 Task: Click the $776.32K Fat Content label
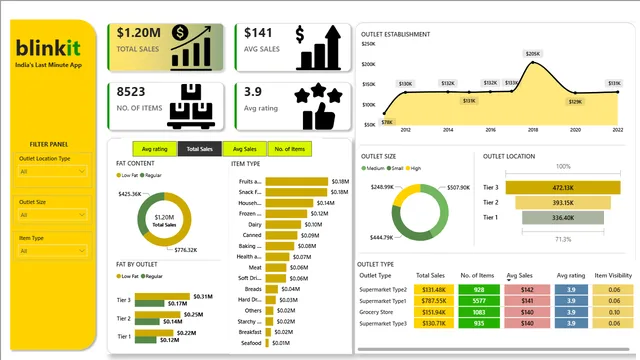pos(186,250)
